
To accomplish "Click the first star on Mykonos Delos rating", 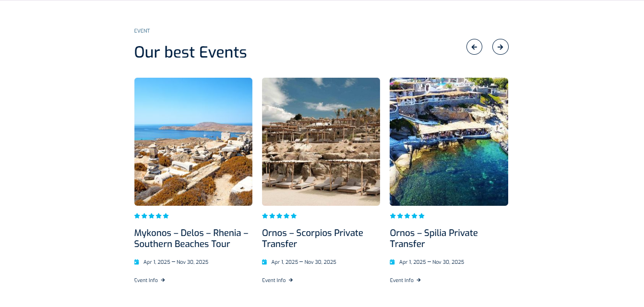I will pos(136,215).
